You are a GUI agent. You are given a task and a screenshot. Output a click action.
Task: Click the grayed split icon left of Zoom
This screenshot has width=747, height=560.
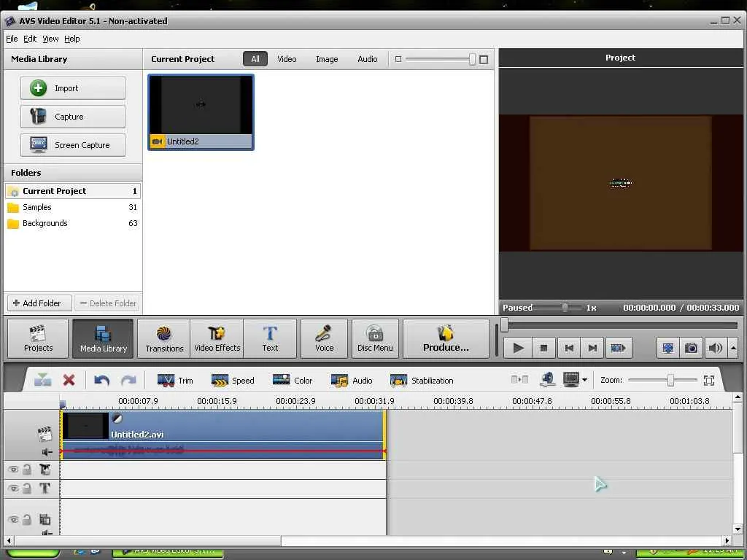point(519,379)
